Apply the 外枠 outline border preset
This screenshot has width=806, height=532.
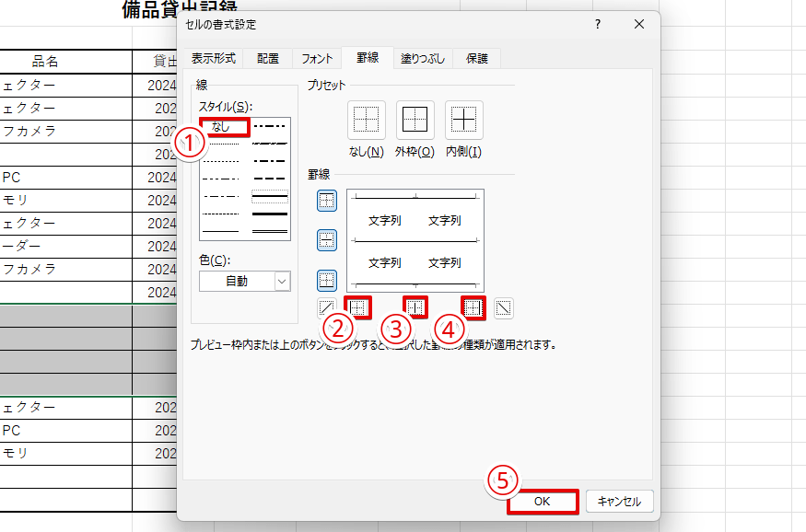click(415, 120)
